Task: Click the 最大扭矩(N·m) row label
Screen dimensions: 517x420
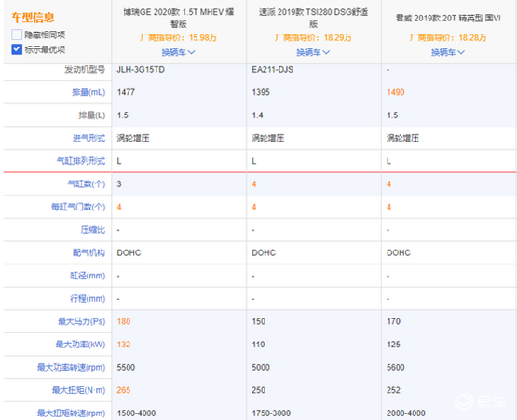Action: pyautogui.click(x=79, y=390)
